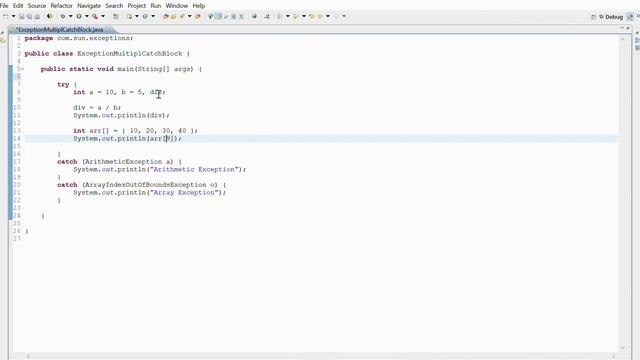The image size is (640, 360).
Task: Click the horizontal editor scrollbar
Action: point(320,356)
